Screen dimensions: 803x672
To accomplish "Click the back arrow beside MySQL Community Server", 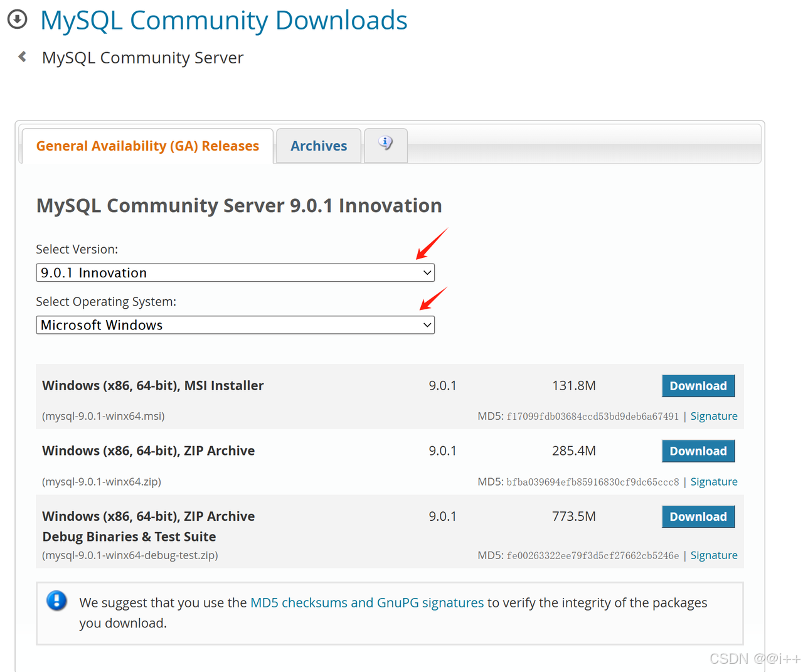I will 23,57.
